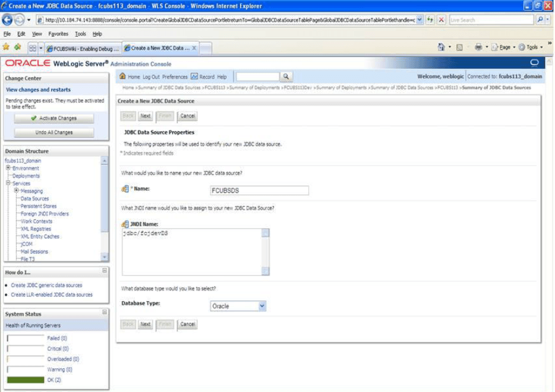555x392 pixels.
Task: Click the top Next button
Action: point(146,116)
